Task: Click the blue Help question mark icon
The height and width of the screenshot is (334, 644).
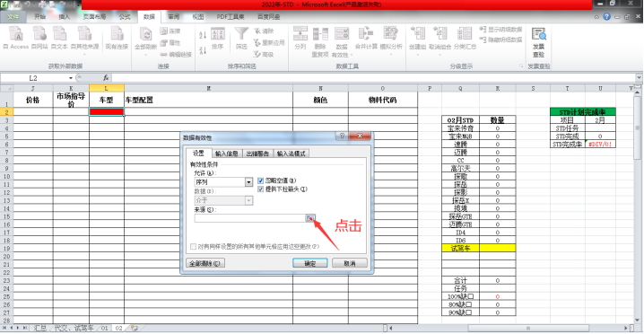Action: [606, 17]
